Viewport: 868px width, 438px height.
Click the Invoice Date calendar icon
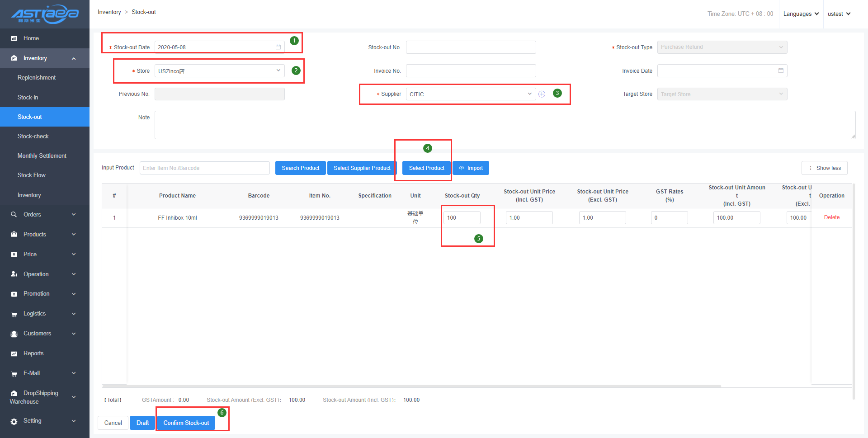781,71
